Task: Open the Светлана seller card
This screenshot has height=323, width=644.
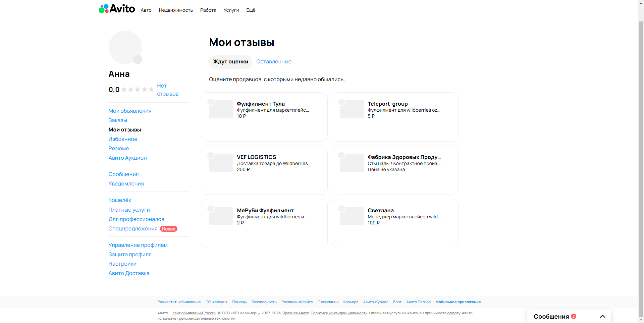Action: [x=395, y=223]
